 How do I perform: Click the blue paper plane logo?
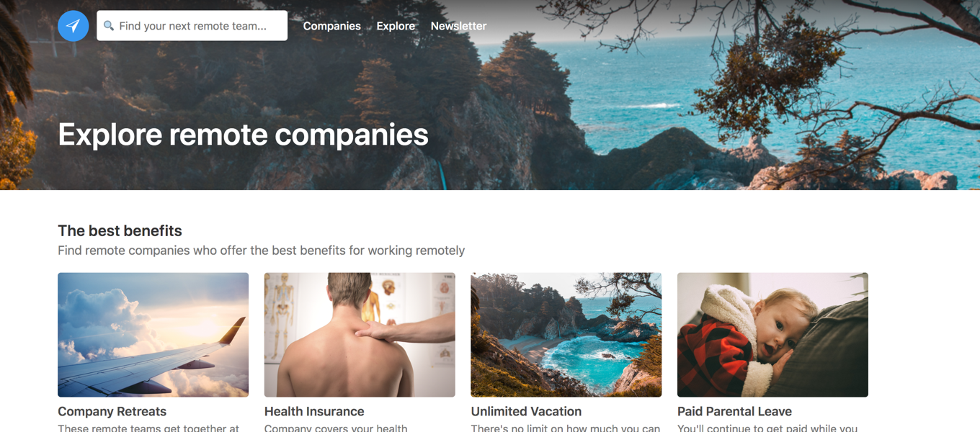point(73,26)
